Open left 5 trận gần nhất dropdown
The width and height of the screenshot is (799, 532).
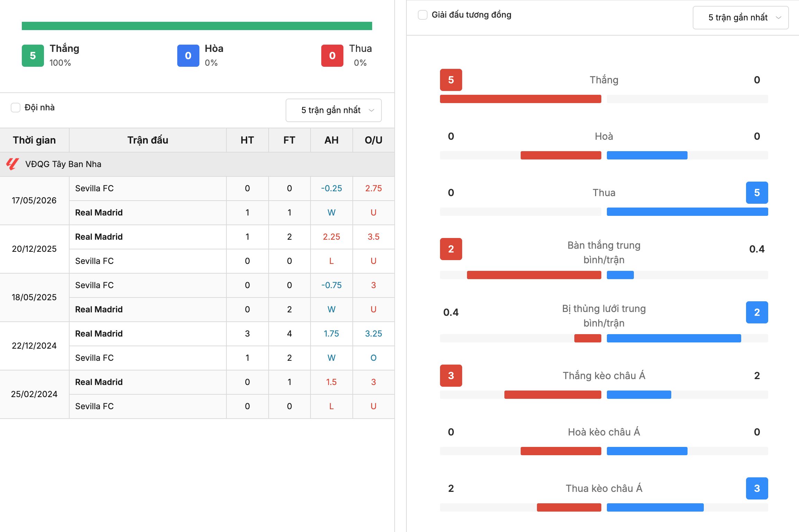click(x=334, y=110)
